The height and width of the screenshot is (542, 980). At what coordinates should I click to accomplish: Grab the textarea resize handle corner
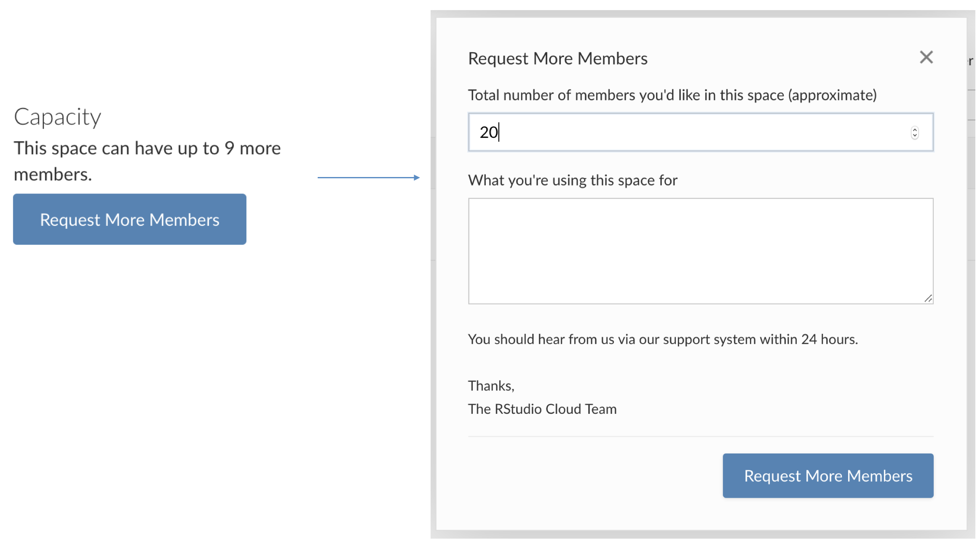click(x=928, y=298)
